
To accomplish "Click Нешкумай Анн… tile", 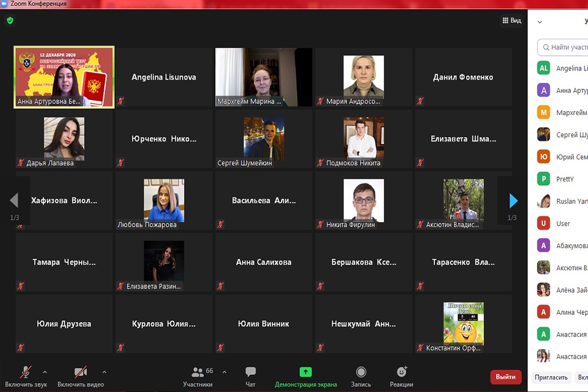I will (x=364, y=324).
